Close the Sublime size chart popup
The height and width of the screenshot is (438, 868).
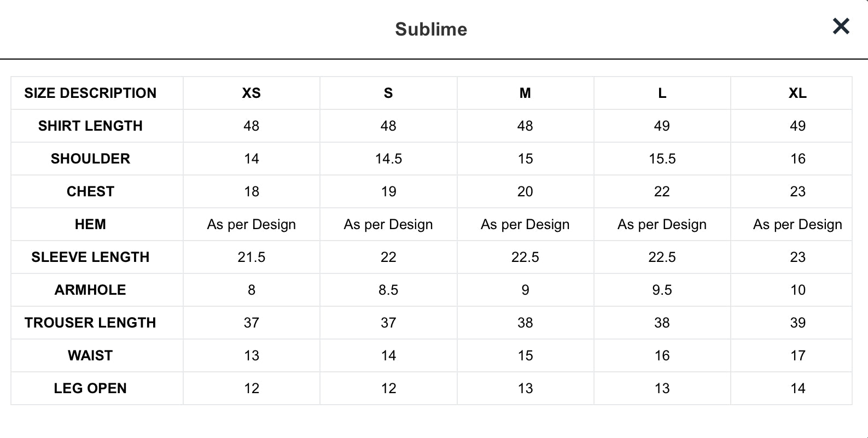tap(841, 26)
